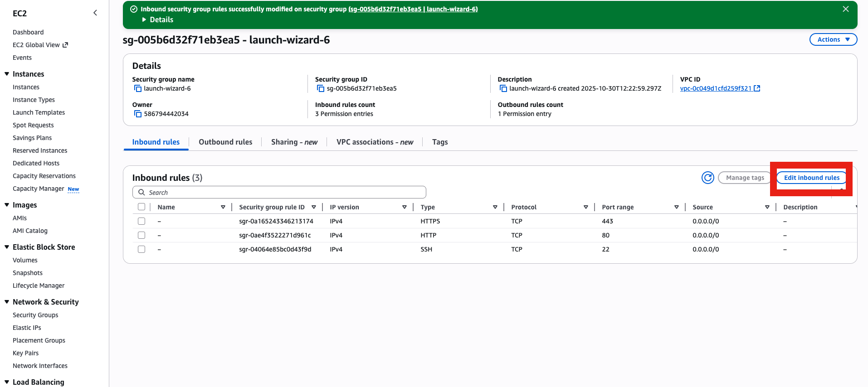Go to the EC2 Dashboard

(28, 32)
